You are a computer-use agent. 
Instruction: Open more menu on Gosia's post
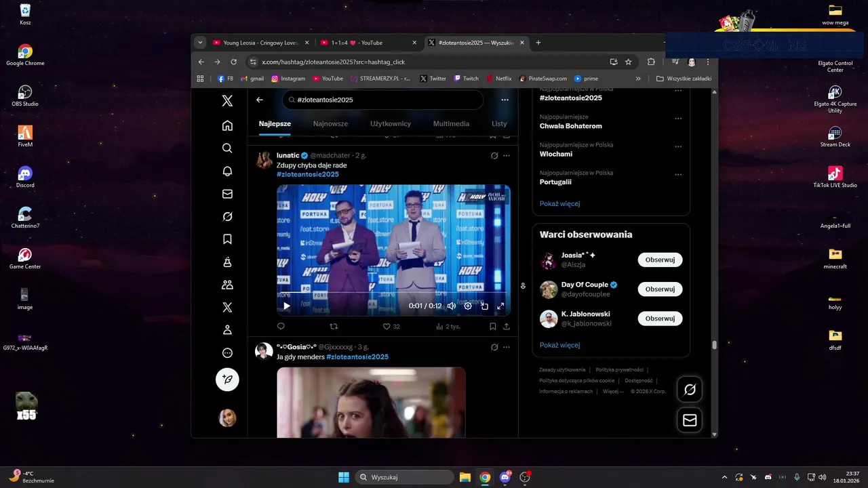tap(507, 347)
